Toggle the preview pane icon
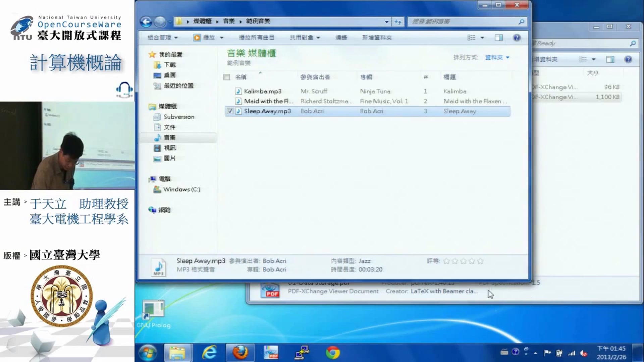Viewport: 644px width, 362px height. click(498, 38)
